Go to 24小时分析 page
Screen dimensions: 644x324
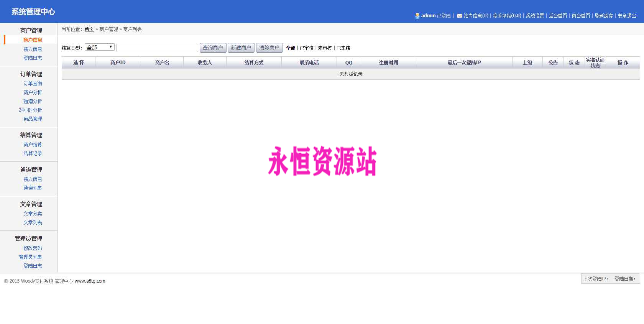point(30,110)
